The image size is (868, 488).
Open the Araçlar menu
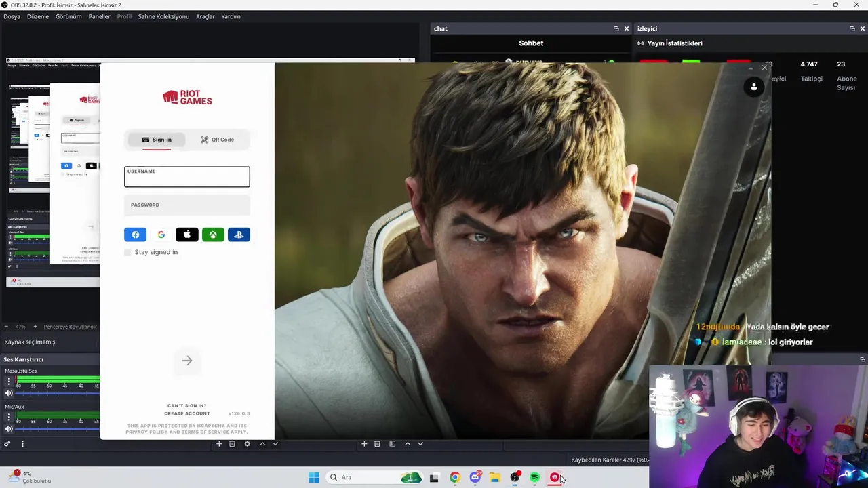click(205, 16)
